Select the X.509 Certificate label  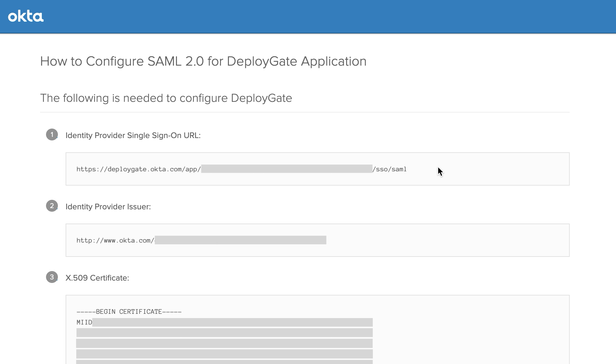point(97,278)
